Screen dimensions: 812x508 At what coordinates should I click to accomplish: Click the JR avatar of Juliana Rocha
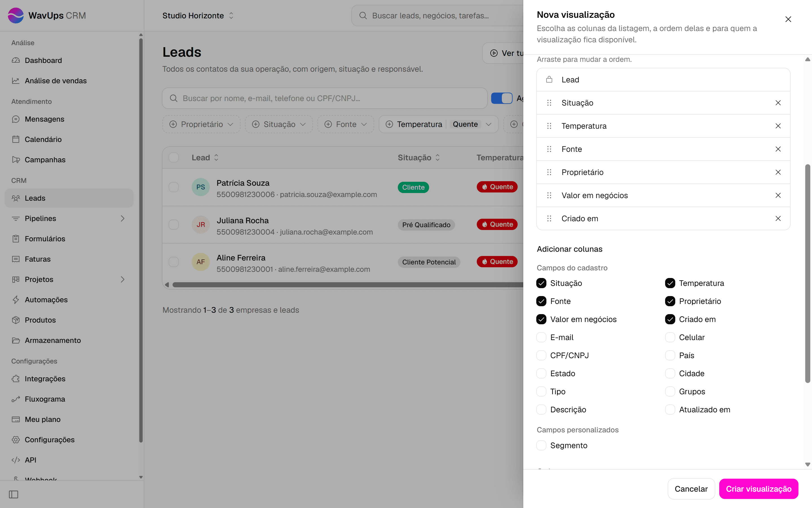click(x=201, y=224)
